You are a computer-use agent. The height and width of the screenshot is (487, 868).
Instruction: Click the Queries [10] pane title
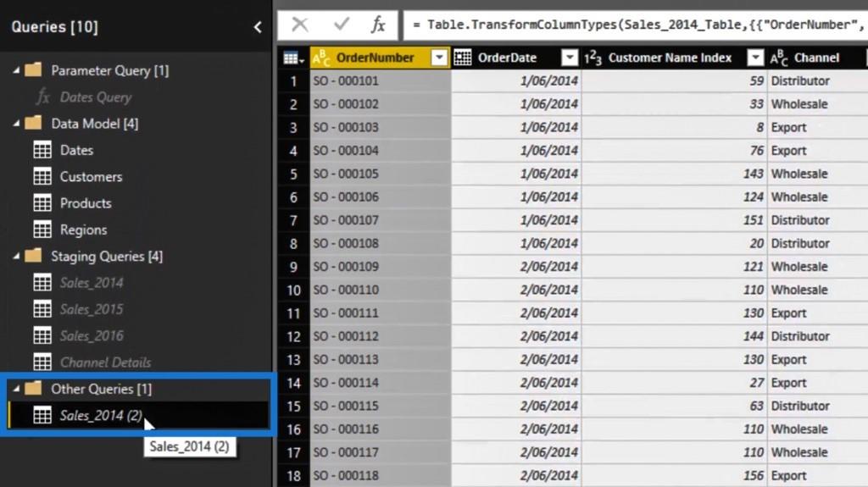coord(54,27)
